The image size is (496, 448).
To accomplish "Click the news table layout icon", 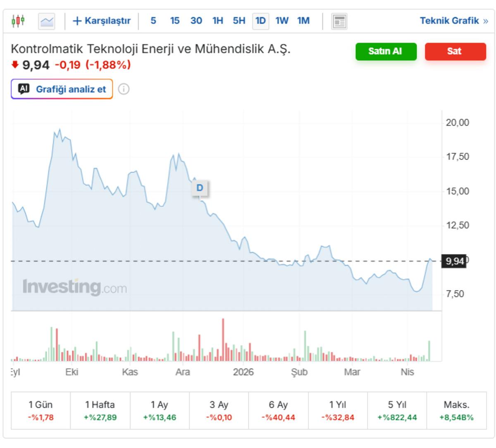I will [339, 21].
